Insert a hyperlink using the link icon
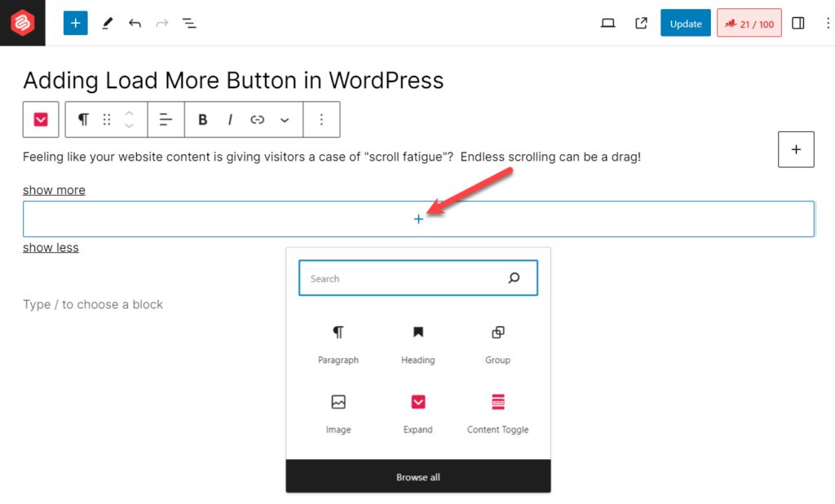 257,119
